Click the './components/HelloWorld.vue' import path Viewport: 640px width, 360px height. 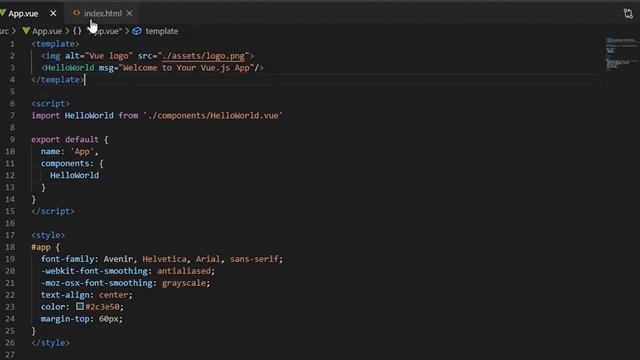coord(213,116)
